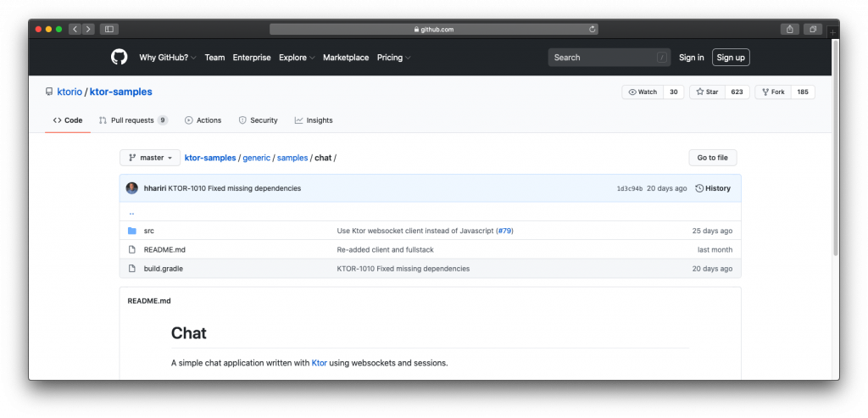
Task: Click the Sign in link
Action: pyautogui.click(x=692, y=58)
